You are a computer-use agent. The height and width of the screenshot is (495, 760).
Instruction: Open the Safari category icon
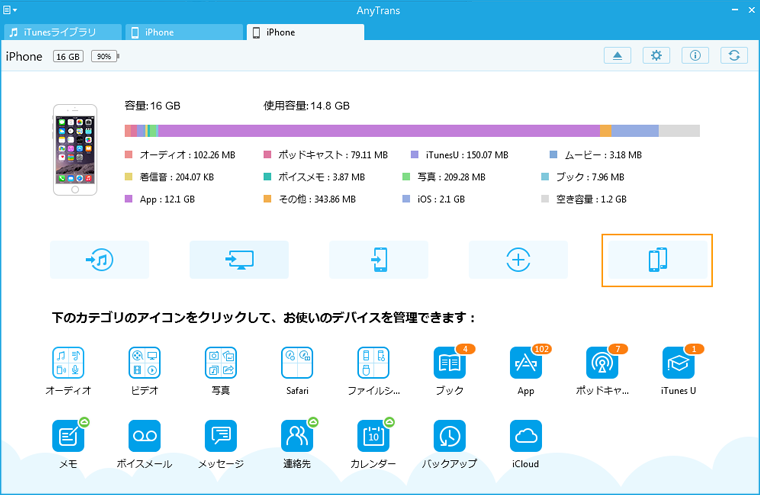tap(297, 363)
